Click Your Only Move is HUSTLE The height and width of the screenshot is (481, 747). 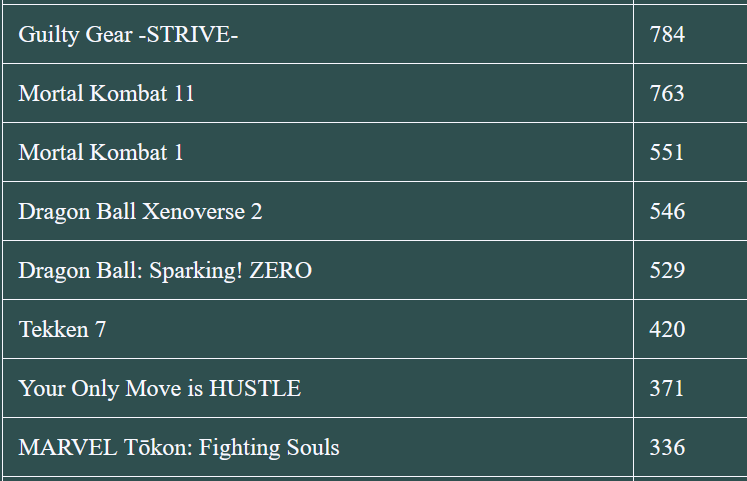click(x=160, y=389)
